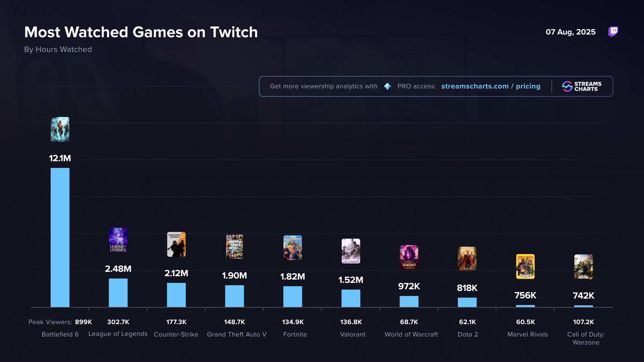
Task: Click the World of Warcraft cover
Action: pos(409,257)
